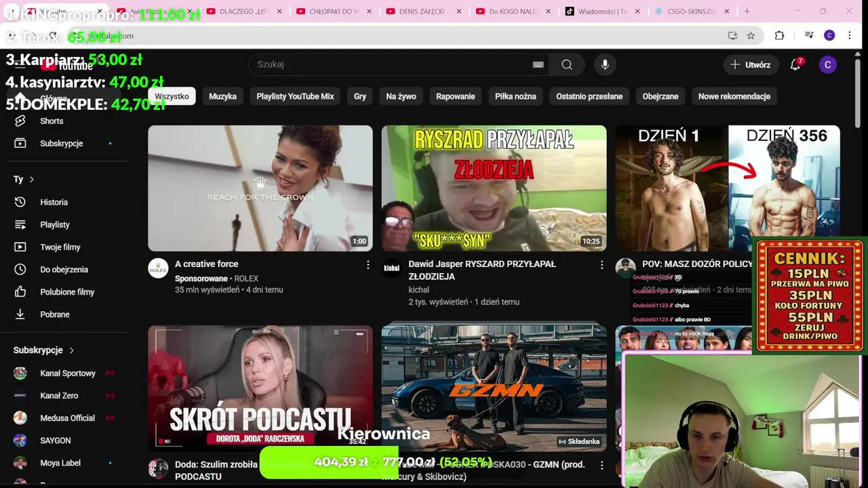Screen dimensions: 868x488
Task: Select the Wszystko filter chip
Action: pyautogui.click(x=172, y=96)
